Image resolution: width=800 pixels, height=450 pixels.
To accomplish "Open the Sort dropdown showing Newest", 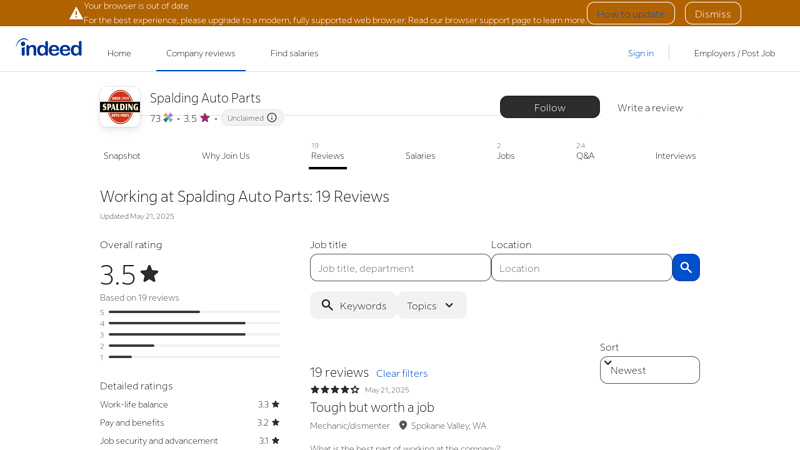I will 649,370.
